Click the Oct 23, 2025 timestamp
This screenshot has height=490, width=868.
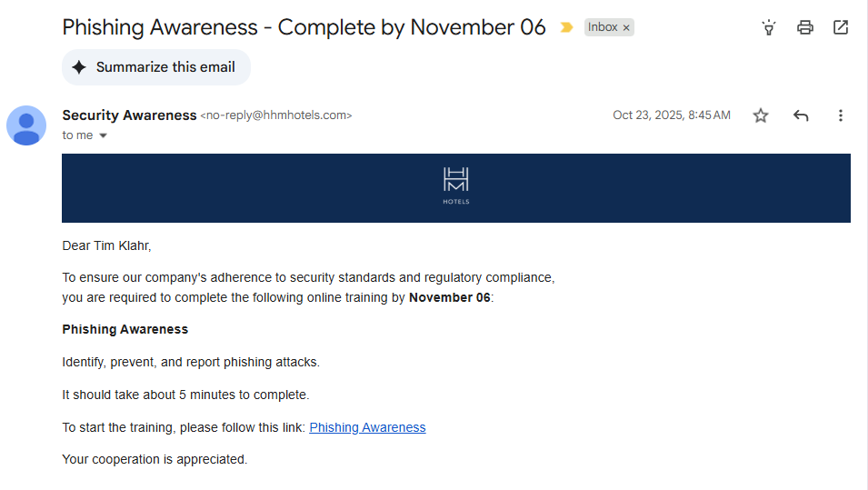pyautogui.click(x=671, y=115)
